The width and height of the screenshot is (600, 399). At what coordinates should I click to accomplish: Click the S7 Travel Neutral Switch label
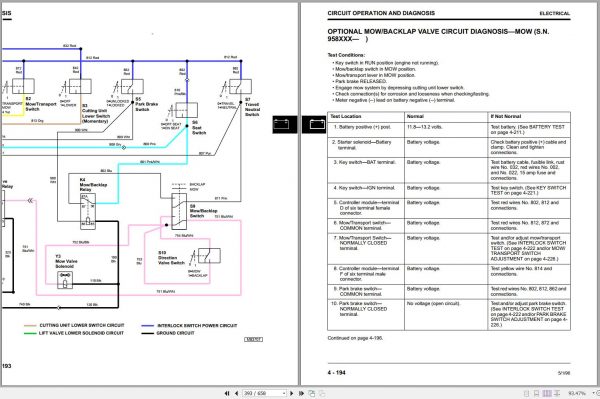click(252, 107)
